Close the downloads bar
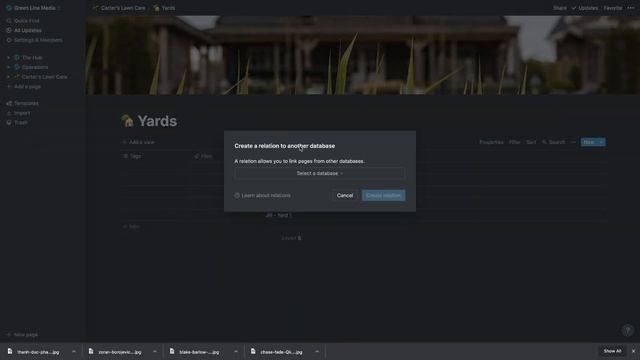This screenshot has height=360, width=640. click(633, 351)
